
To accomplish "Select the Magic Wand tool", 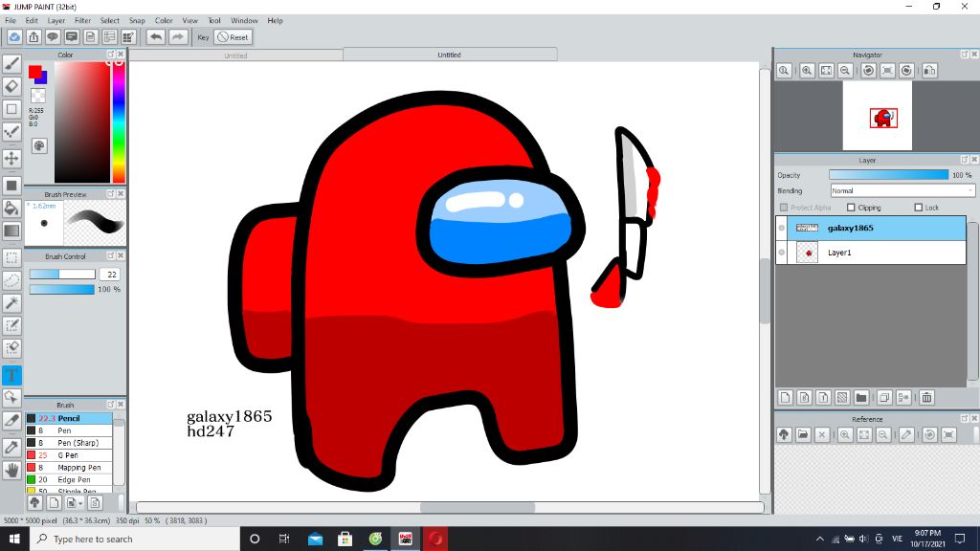I will point(11,303).
